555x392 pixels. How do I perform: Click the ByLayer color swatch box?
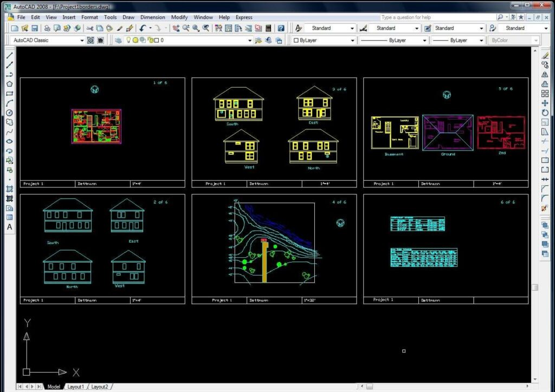[x=296, y=40]
